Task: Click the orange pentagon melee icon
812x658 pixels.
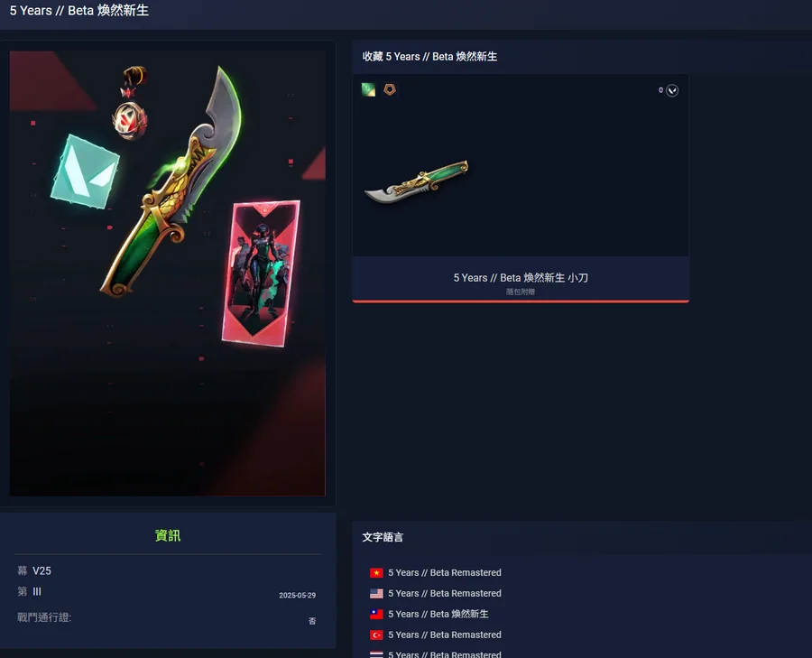Action: 390,89
